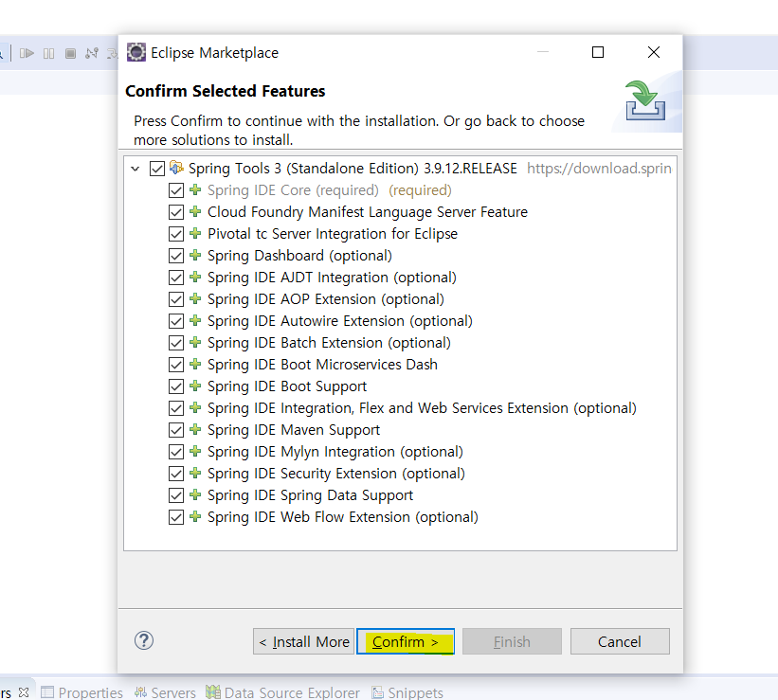Click green plus icon beside Autowire Extension

tap(195, 320)
